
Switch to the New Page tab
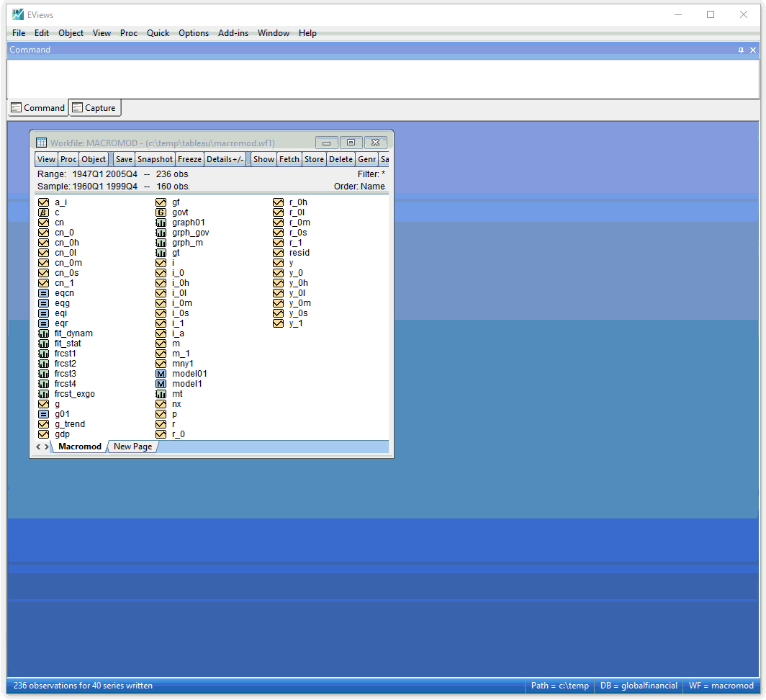[132, 447]
